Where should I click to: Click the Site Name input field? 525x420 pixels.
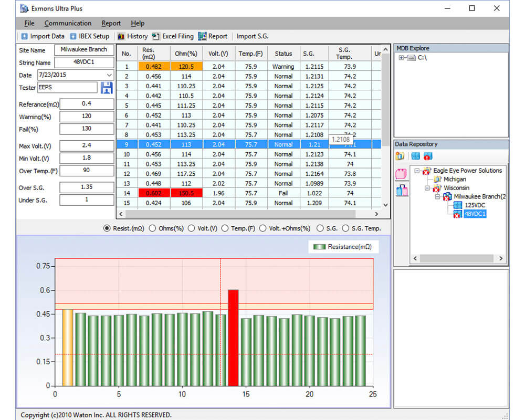tap(84, 49)
